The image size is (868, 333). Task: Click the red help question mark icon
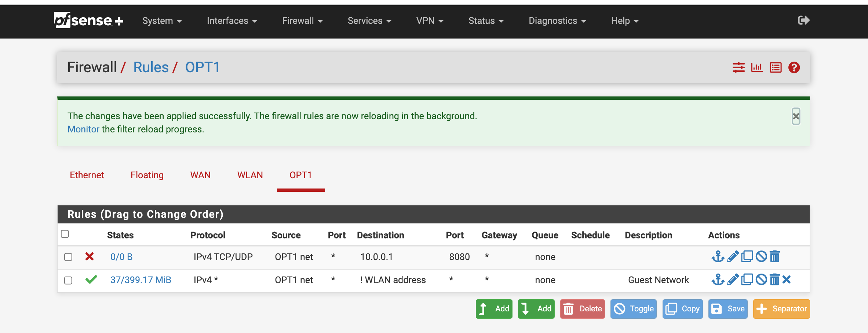794,67
